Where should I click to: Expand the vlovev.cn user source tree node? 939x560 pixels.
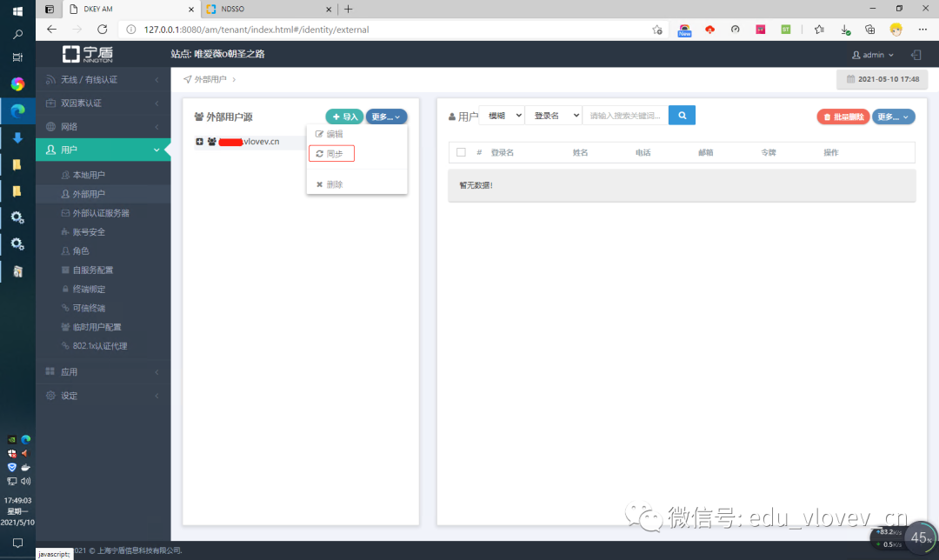click(199, 142)
